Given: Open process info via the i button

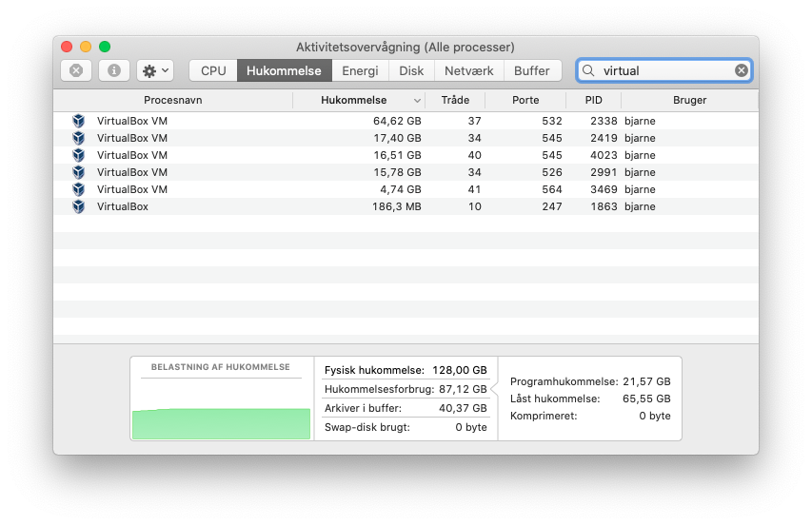Looking at the screenshot, I should [114, 70].
